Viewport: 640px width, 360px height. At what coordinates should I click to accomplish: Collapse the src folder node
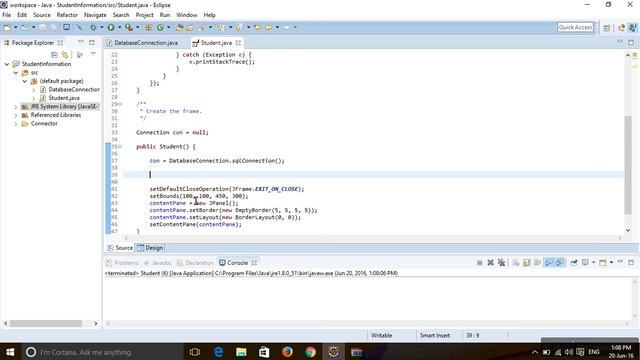16,73
